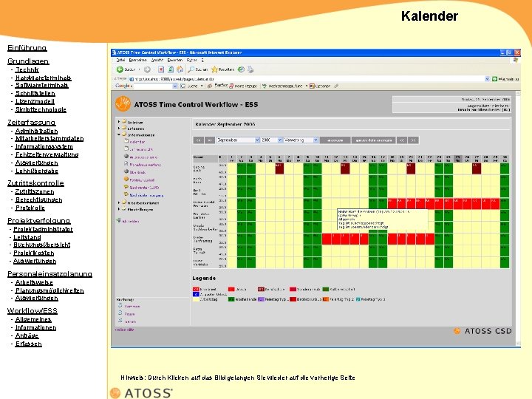Click the Home icon in IE toolbar
The width and height of the screenshot is (532, 399).
pyautogui.click(x=180, y=69)
